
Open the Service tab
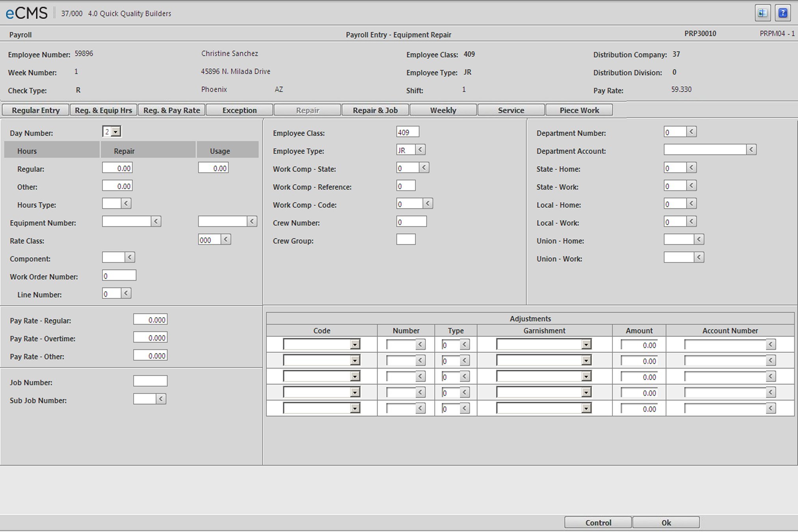point(511,110)
